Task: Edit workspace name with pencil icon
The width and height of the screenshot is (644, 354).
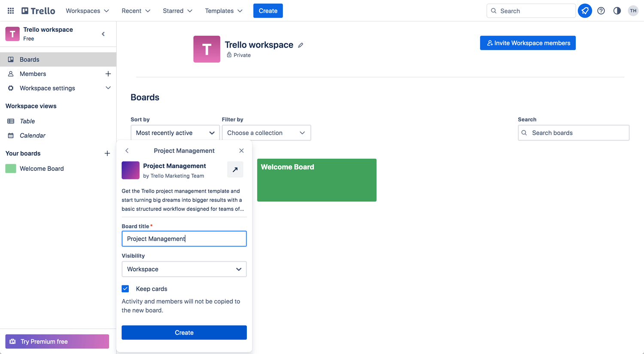Action: pyautogui.click(x=301, y=45)
